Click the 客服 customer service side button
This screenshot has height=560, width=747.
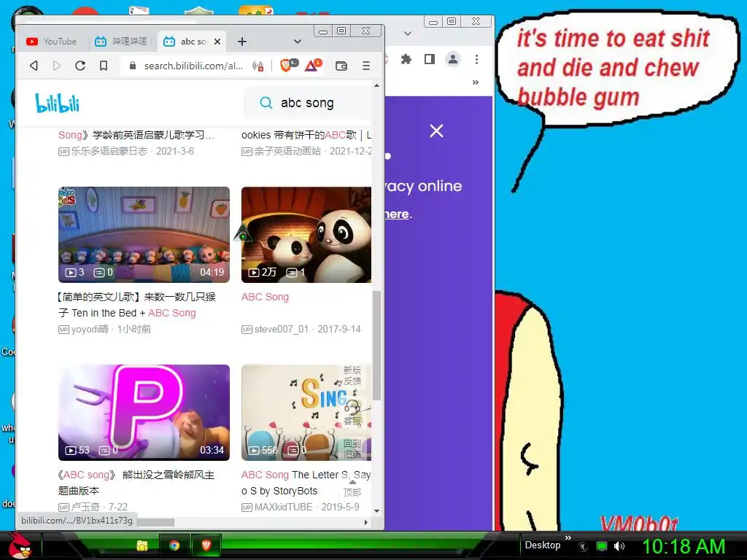(352, 413)
